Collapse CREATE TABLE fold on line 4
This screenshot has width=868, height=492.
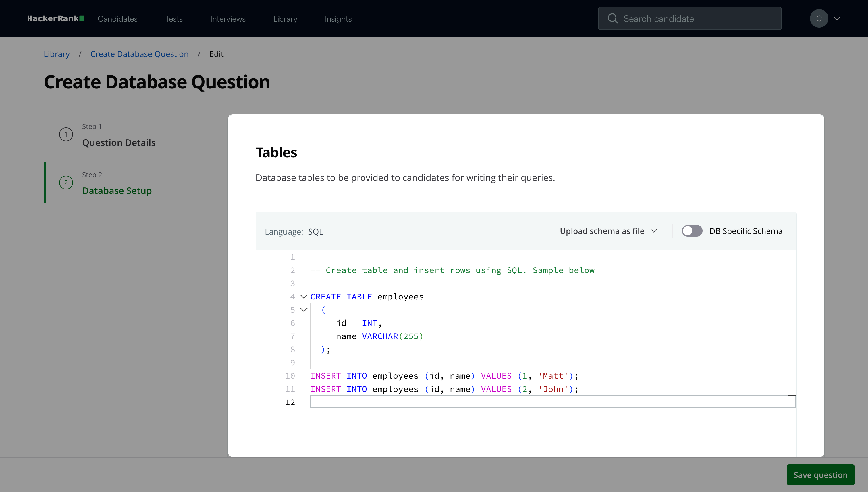304,297
